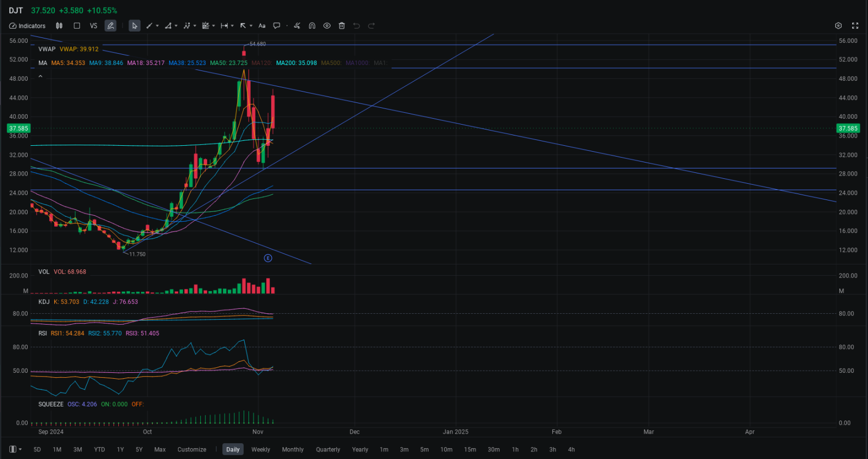The height and width of the screenshot is (459, 868).
Task: Select the comment callout tool
Action: tap(277, 25)
